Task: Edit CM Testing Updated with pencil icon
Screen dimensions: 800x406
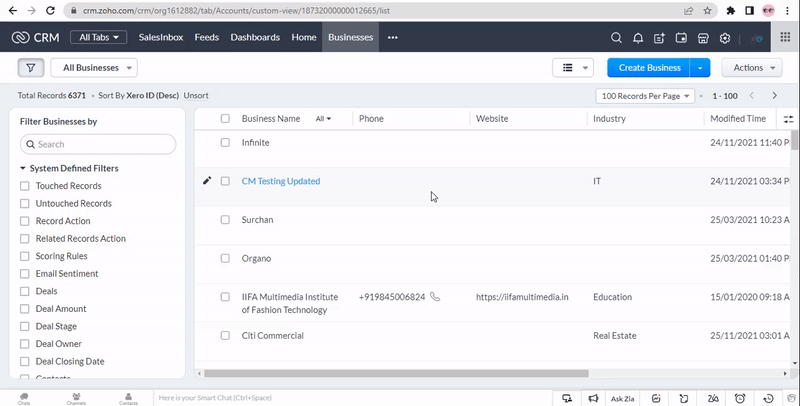Action: tap(207, 181)
